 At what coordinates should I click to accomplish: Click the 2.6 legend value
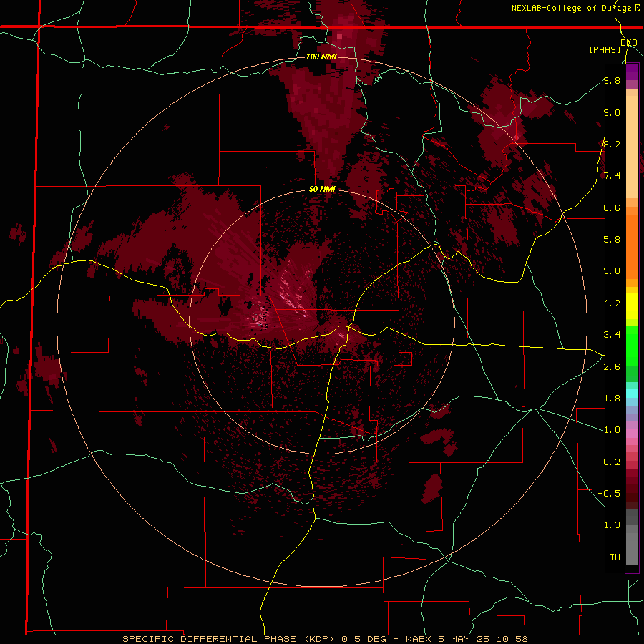(x=612, y=367)
